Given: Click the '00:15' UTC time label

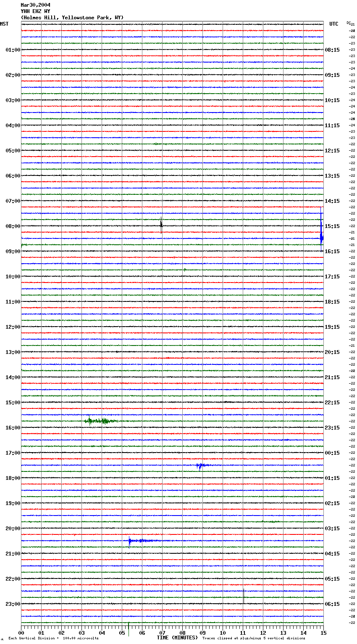Looking at the screenshot, I should pyautogui.click(x=332, y=453).
